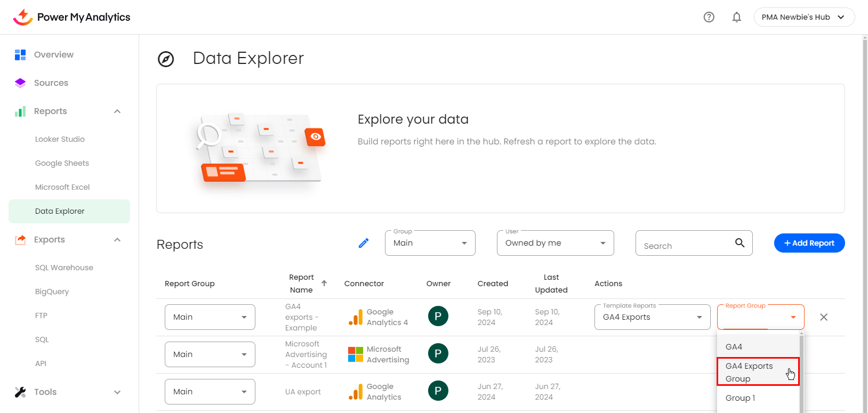This screenshot has width=868, height=413.
Task: Click the Power My Analytics logo
Action: coord(71,17)
